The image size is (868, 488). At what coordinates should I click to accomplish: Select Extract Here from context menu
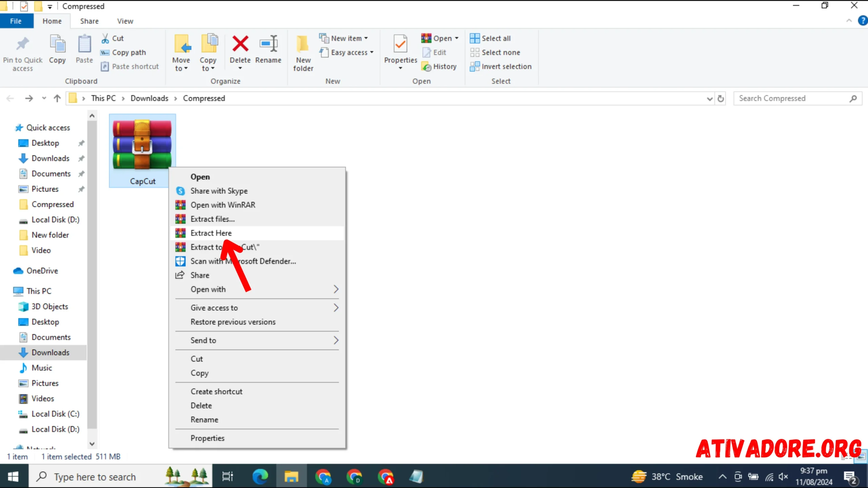click(x=211, y=233)
